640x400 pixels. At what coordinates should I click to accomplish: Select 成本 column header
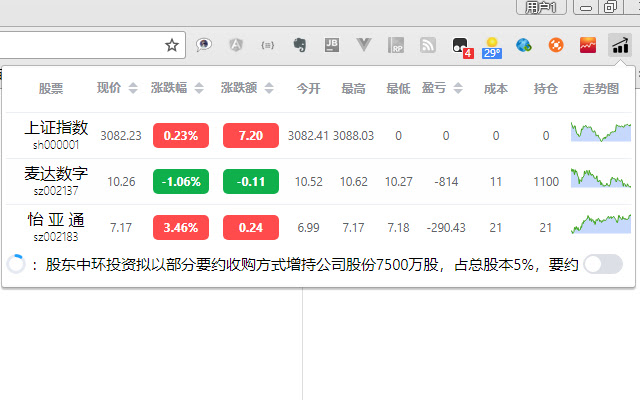click(496, 88)
